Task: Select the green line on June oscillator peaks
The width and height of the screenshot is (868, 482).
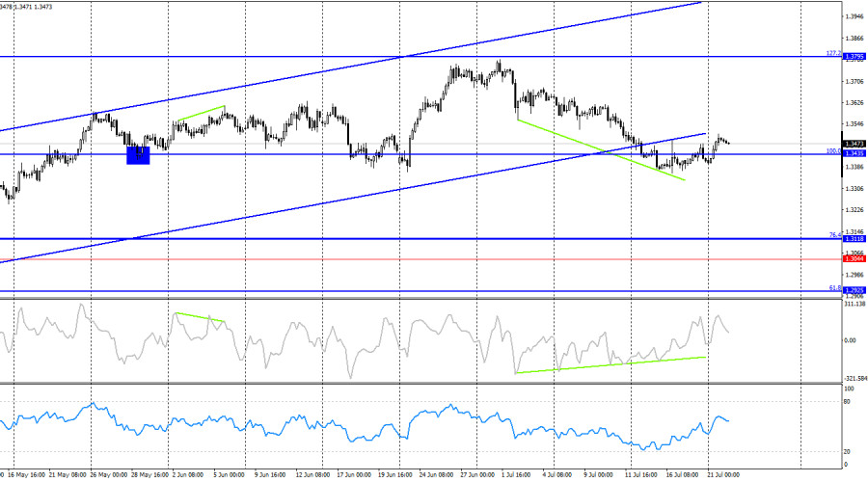Action: pyautogui.click(x=200, y=317)
